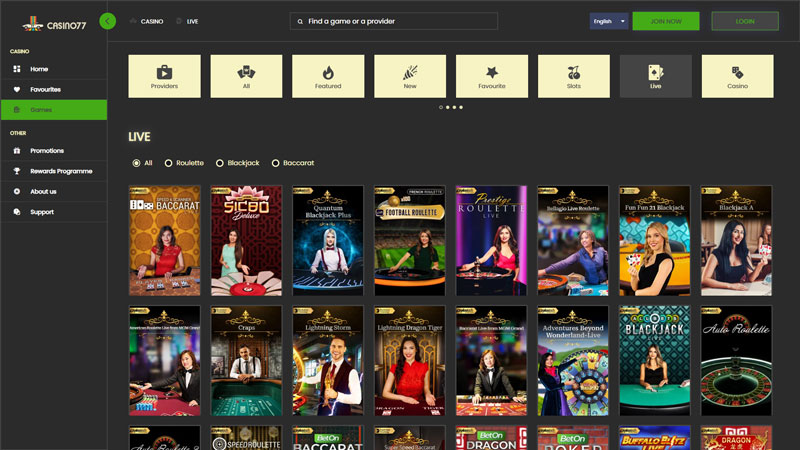Click the Casino77 logo
The height and width of the screenshot is (450, 800).
pos(54,23)
